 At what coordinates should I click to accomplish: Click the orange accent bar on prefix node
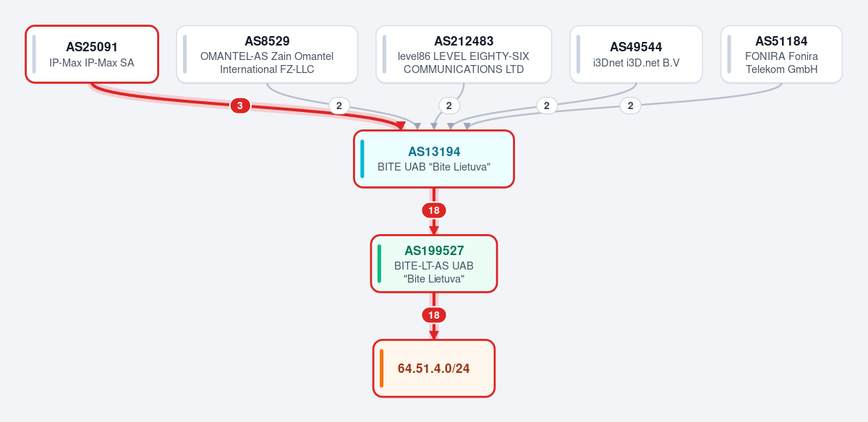point(381,369)
